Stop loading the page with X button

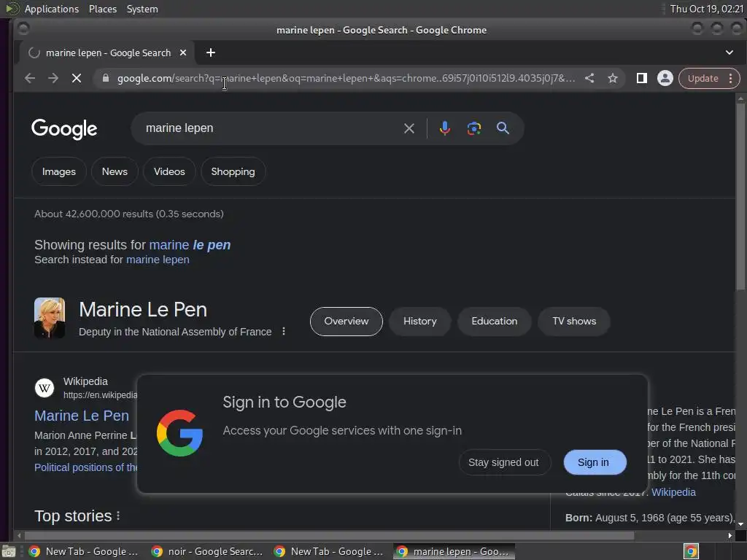point(76,78)
